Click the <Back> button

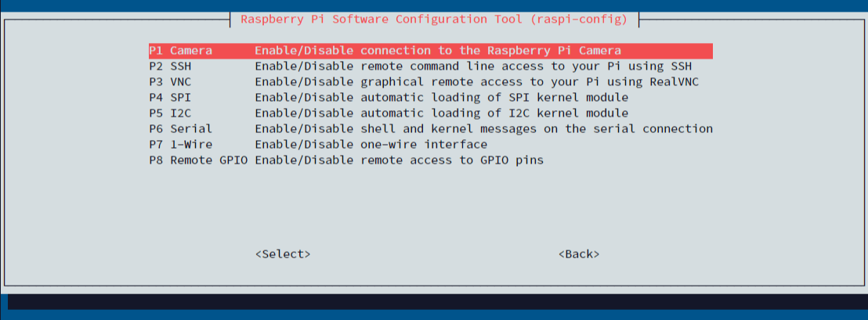(579, 255)
